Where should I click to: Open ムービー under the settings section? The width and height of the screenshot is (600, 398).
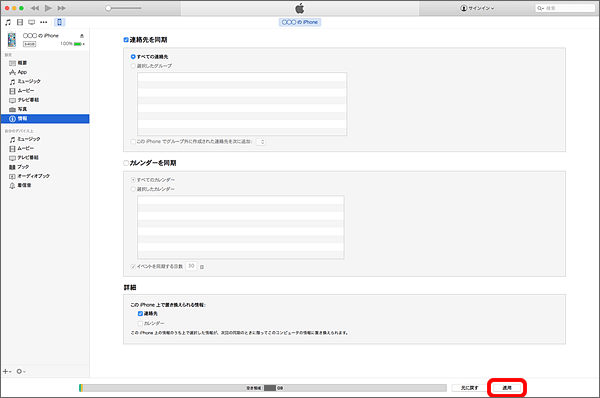pyautogui.click(x=22, y=91)
